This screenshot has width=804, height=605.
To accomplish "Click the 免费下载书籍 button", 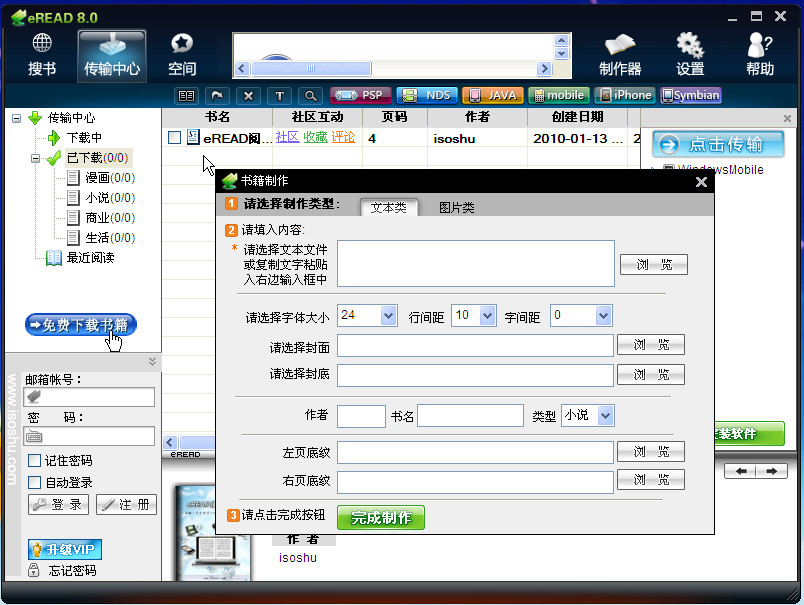I will [x=81, y=325].
